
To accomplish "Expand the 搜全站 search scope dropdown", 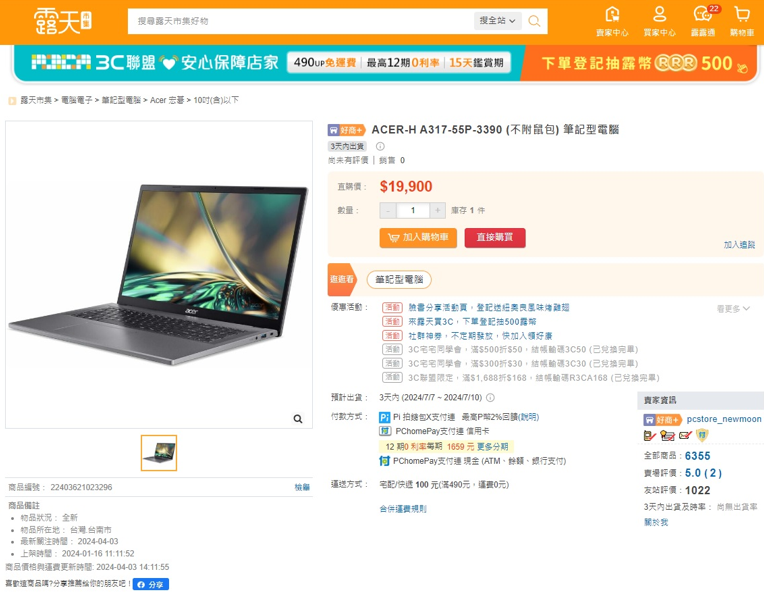I will pos(497,21).
